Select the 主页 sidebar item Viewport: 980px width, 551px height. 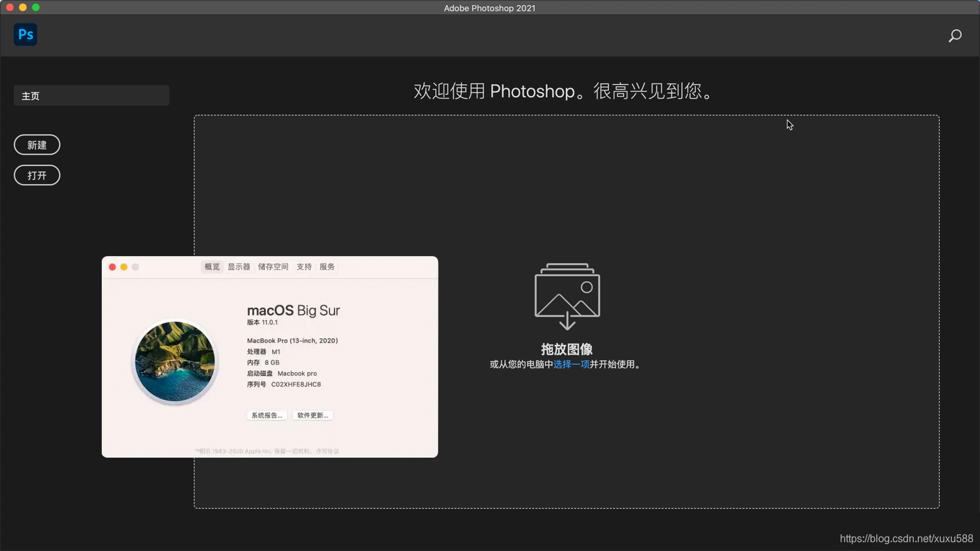(x=91, y=96)
